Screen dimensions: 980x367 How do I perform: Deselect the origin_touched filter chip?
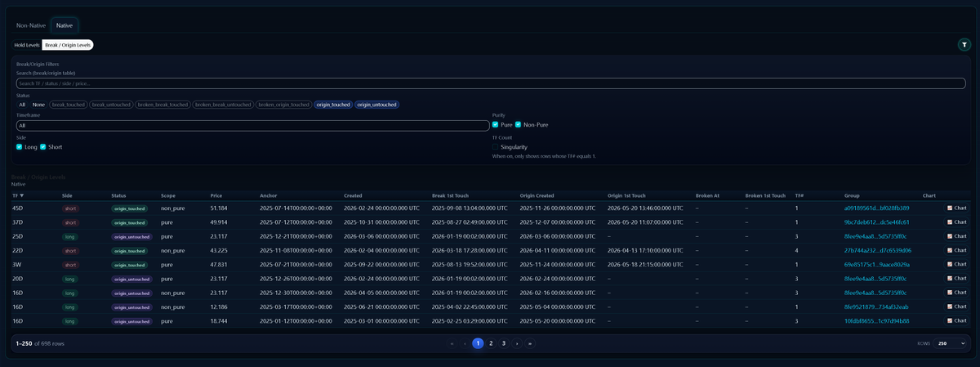click(333, 105)
